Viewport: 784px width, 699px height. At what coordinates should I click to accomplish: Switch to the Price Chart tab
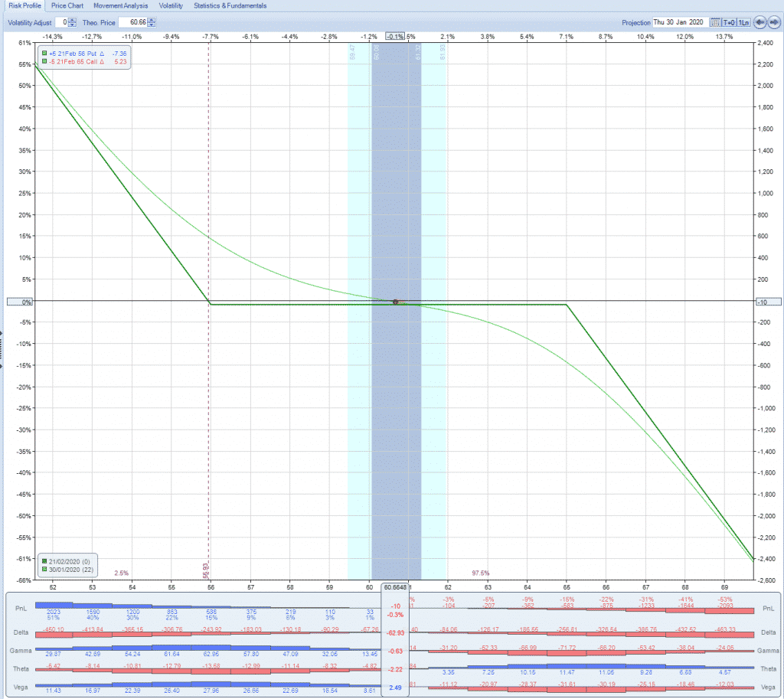[67, 5]
